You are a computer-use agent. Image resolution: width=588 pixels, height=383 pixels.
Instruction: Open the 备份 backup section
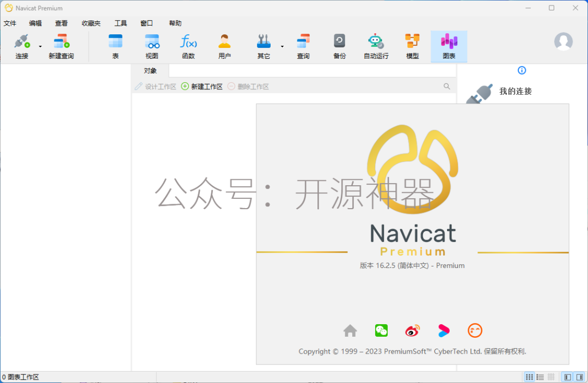pos(339,46)
